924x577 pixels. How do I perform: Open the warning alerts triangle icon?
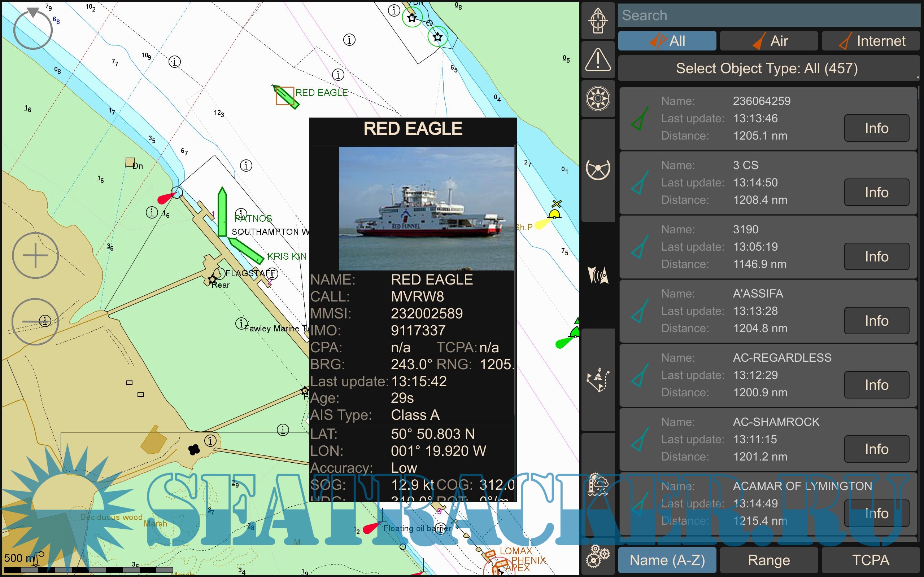[598, 60]
